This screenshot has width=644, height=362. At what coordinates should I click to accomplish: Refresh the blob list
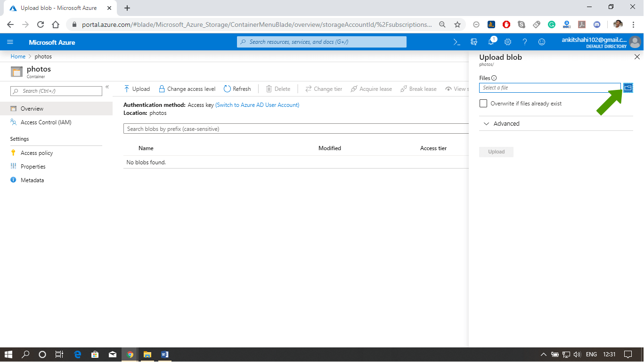point(237,89)
